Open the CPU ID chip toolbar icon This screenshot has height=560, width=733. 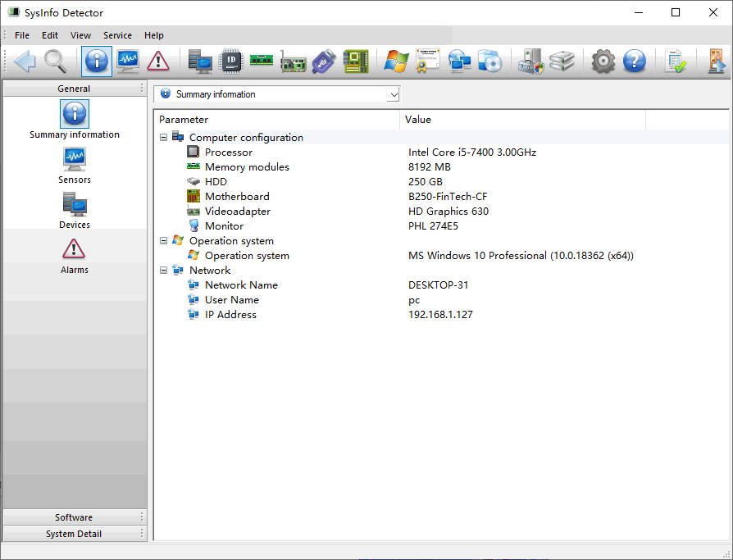click(232, 61)
